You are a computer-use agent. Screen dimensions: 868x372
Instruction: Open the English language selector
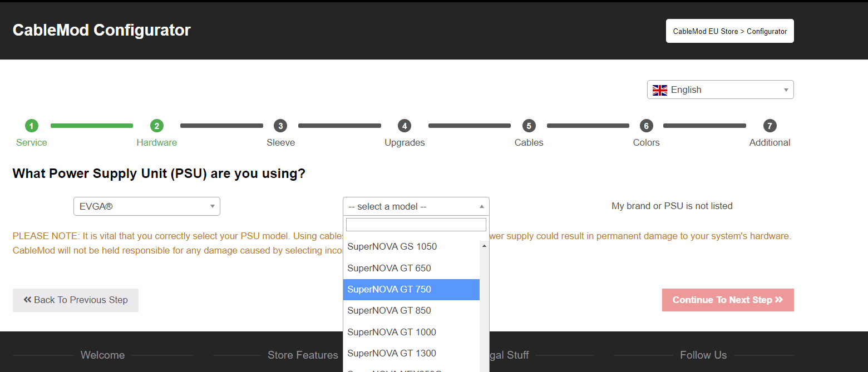[720, 90]
